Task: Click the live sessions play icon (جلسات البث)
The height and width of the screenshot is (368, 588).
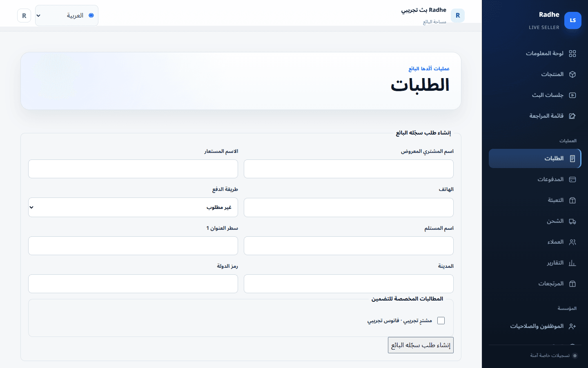Action: click(572, 95)
